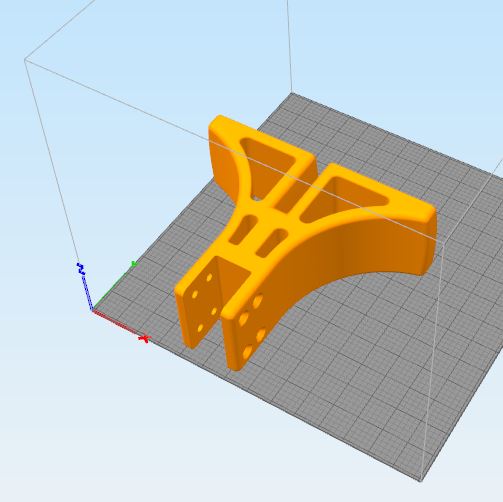This screenshot has height=502, width=503.
Task: Click the red X axis line
Action: point(115,323)
